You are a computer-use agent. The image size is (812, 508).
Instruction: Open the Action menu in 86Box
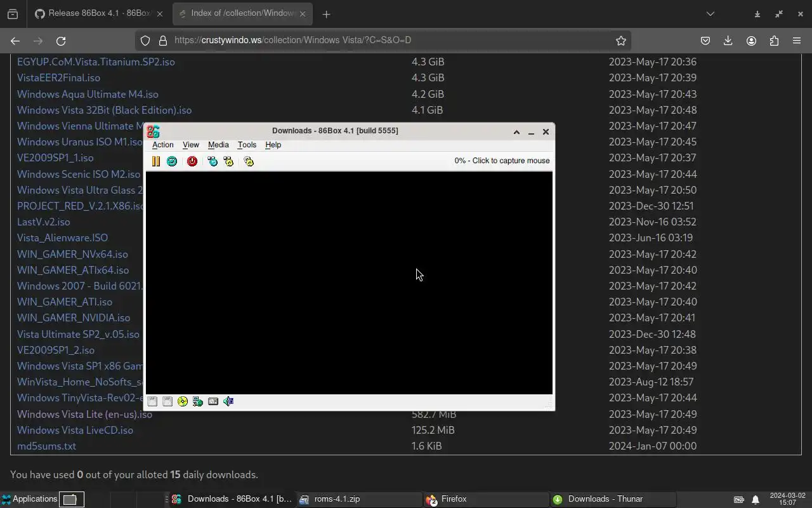162,145
